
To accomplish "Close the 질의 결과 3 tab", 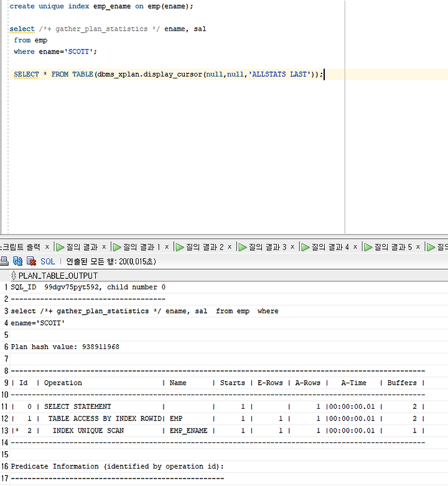I will 292,247.
